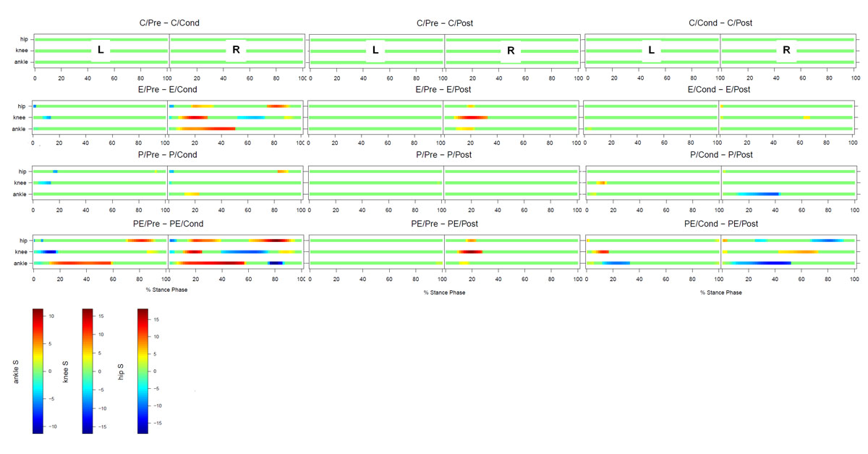Image resolution: width=868 pixels, height=454 pixels.
Task: Click the R label in C/Pre − C/Cond
Action: point(236,50)
